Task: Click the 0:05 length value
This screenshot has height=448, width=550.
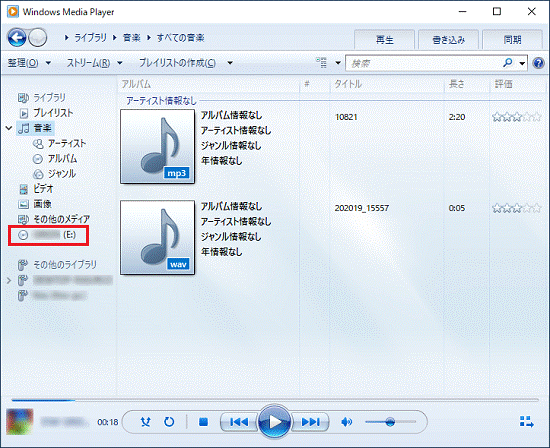Action: 457,208
